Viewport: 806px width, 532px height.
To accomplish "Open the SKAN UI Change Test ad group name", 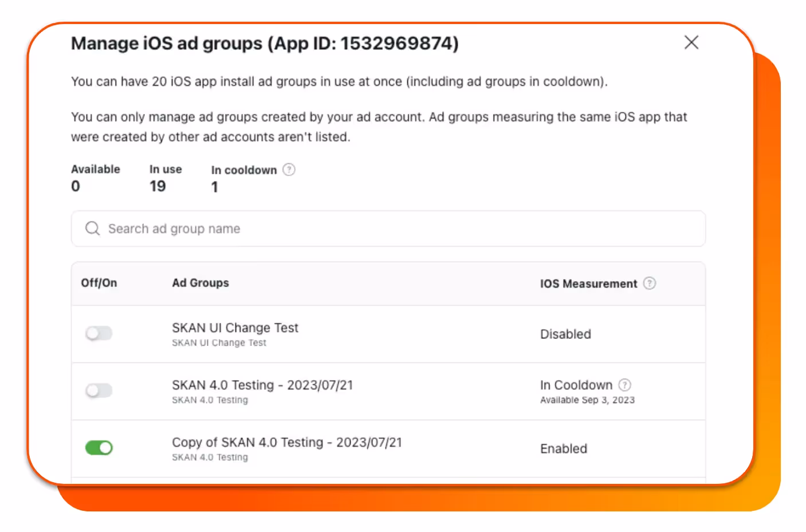I will point(235,328).
